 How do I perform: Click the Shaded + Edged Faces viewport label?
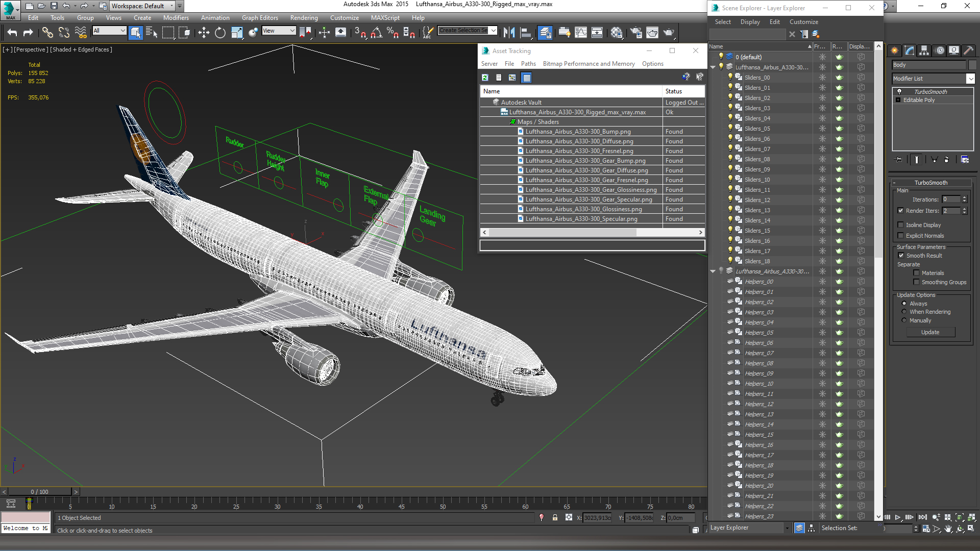click(81, 49)
